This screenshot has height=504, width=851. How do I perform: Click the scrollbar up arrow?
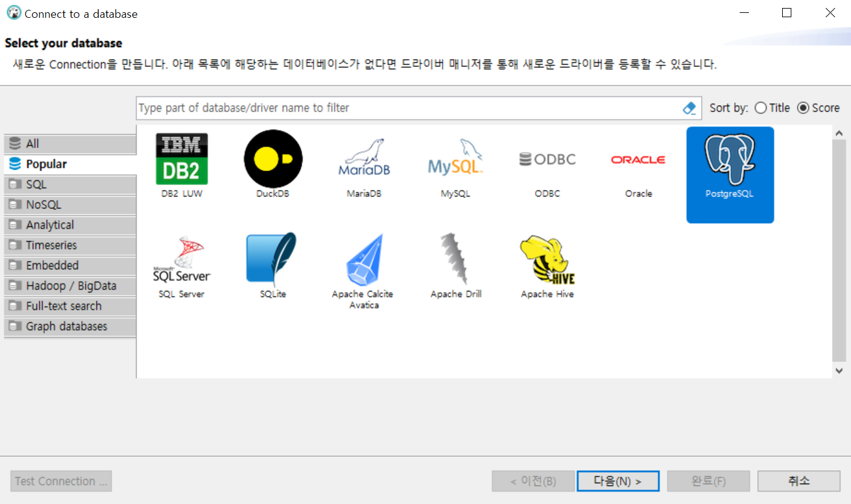pos(839,133)
